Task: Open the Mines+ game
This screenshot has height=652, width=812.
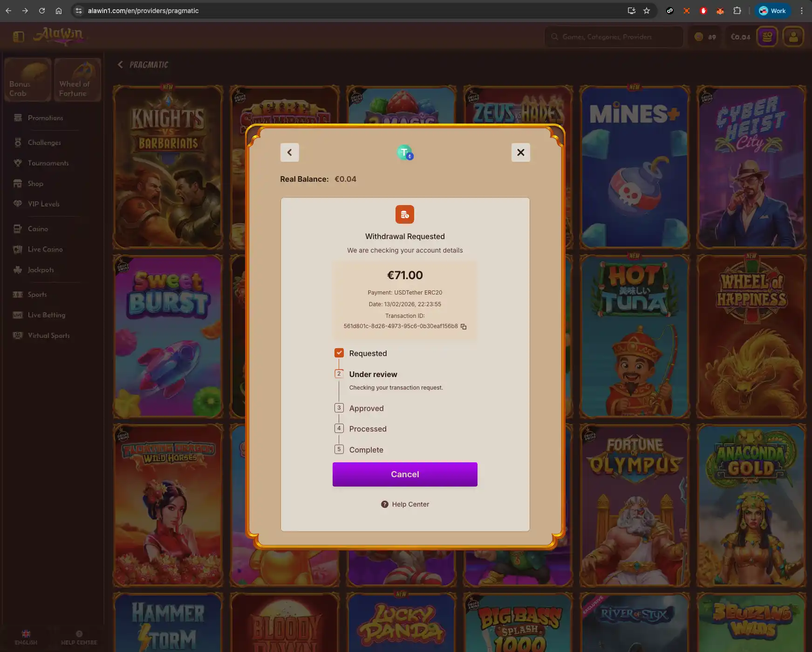Action: [635, 167]
